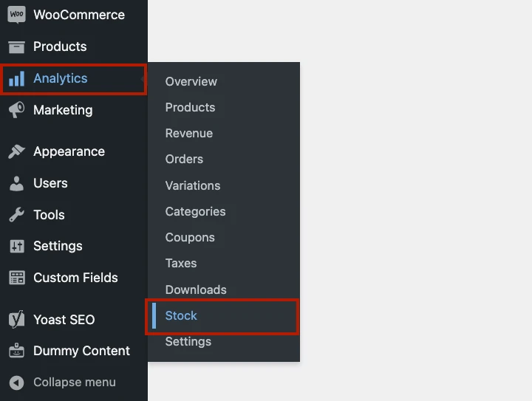The width and height of the screenshot is (532, 401).
Task: Open Orders report from submenu
Action: click(x=184, y=159)
